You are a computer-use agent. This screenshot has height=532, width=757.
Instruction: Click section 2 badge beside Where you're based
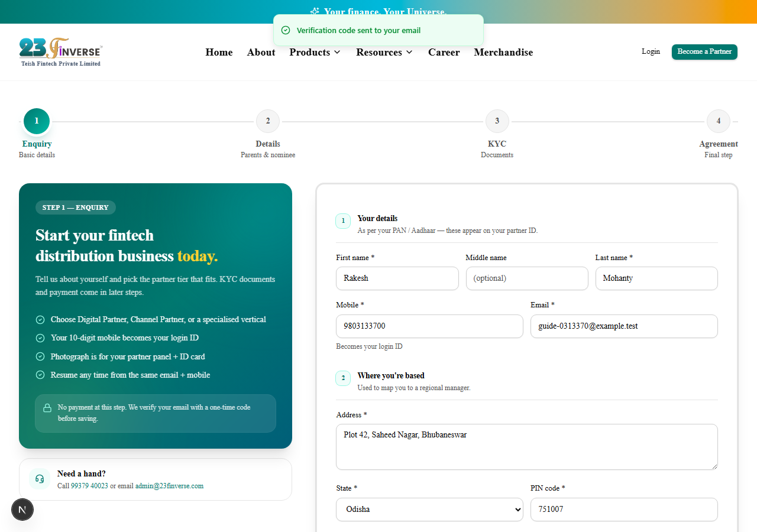click(343, 378)
